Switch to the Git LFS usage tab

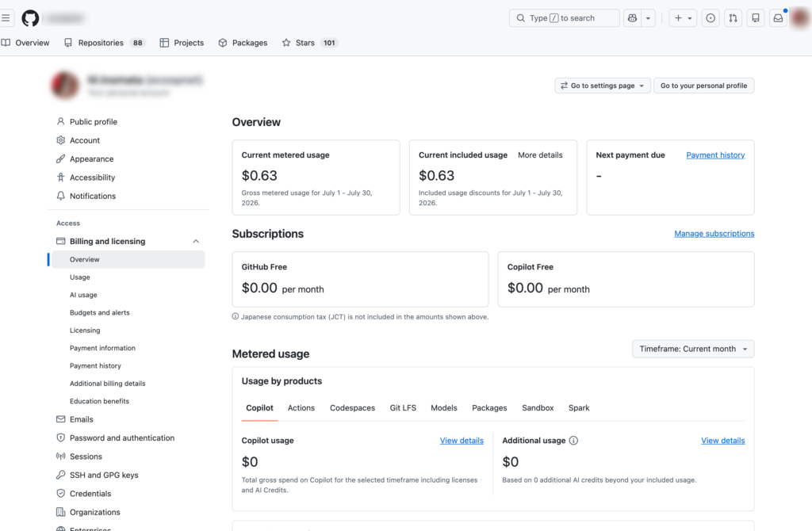tap(403, 408)
